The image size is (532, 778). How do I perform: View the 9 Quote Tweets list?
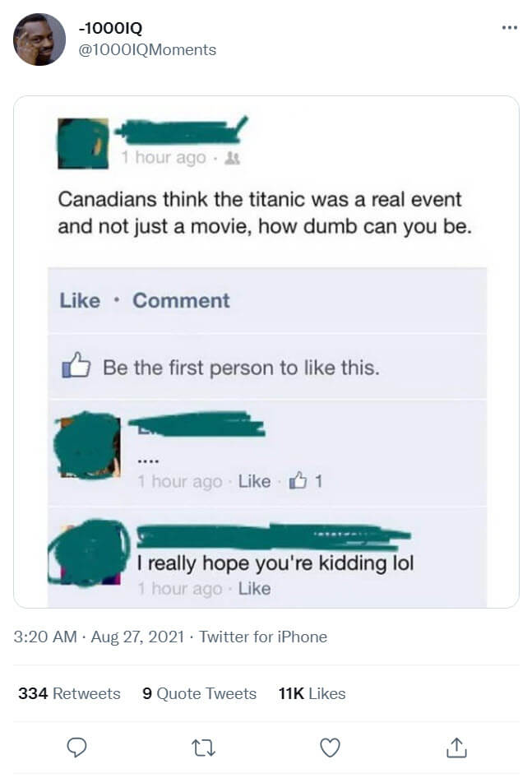pyautogui.click(x=199, y=693)
